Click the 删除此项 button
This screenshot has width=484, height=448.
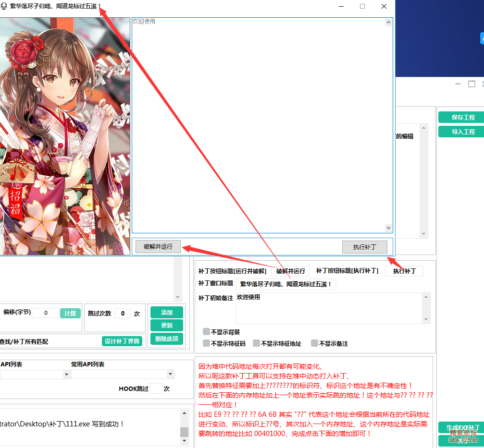click(167, 339)
